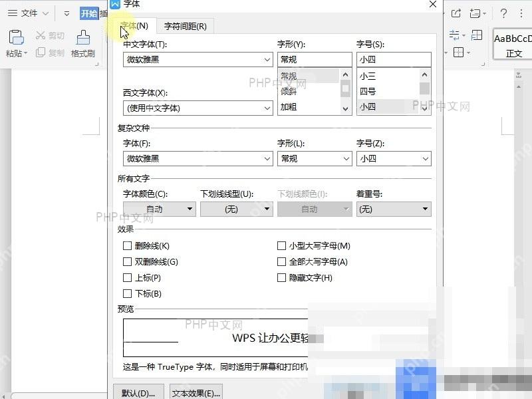
Task: Select 小四 in font size list
Action: tap(388, 107)
